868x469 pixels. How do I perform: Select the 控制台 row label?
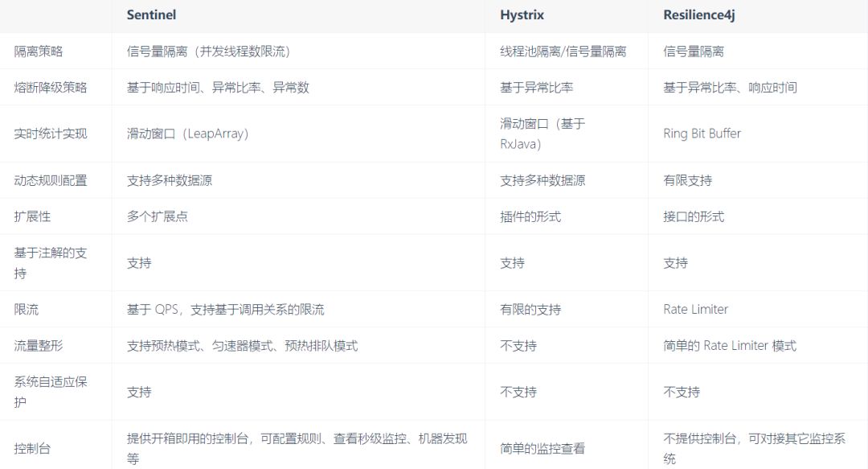coord(32,449)
